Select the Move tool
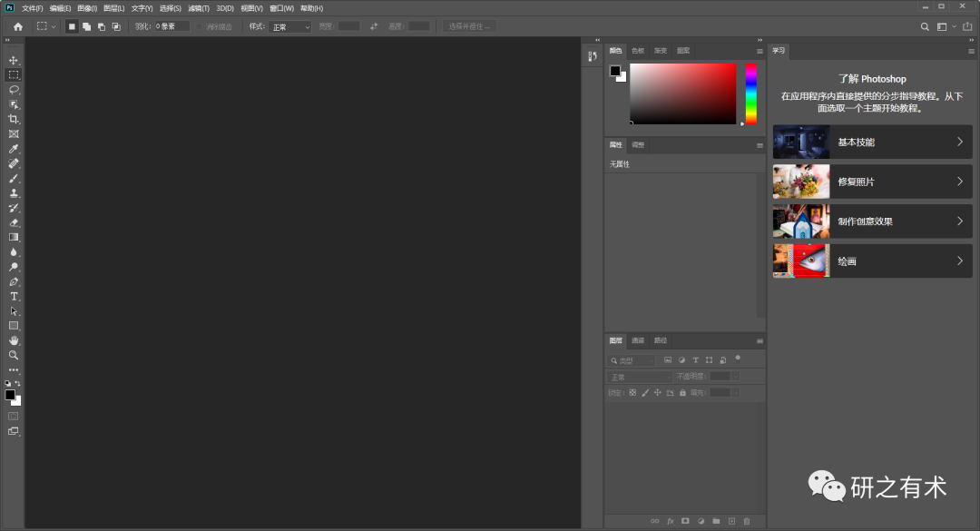This screenshot has width=980, height=531. (13, 60)
